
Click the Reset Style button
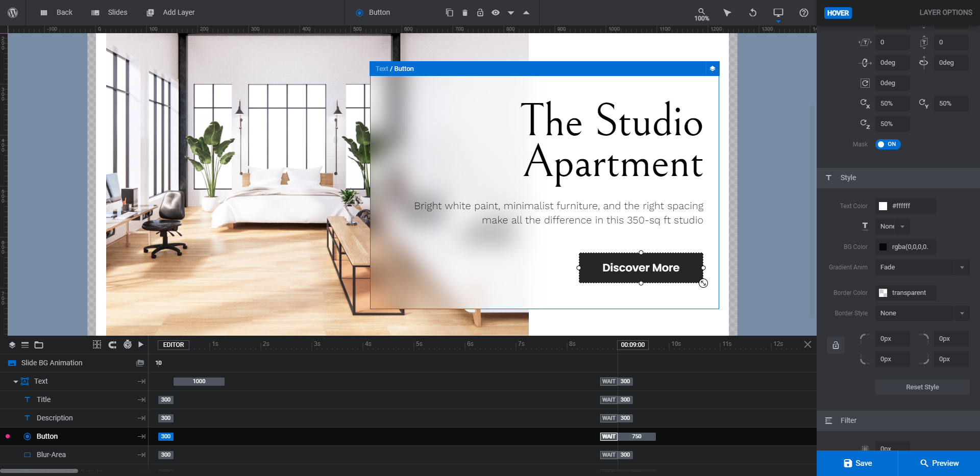pos(922,387)
